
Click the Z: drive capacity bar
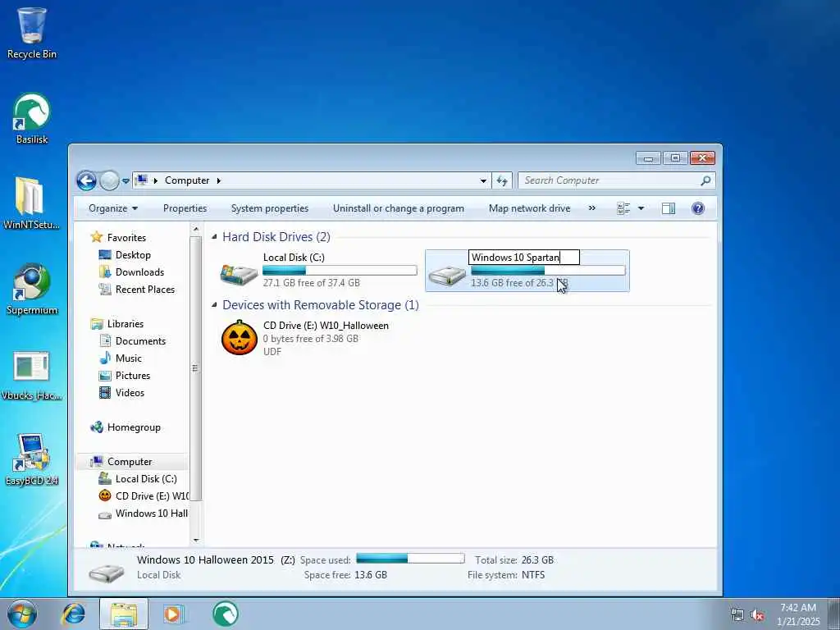(548, 271)
